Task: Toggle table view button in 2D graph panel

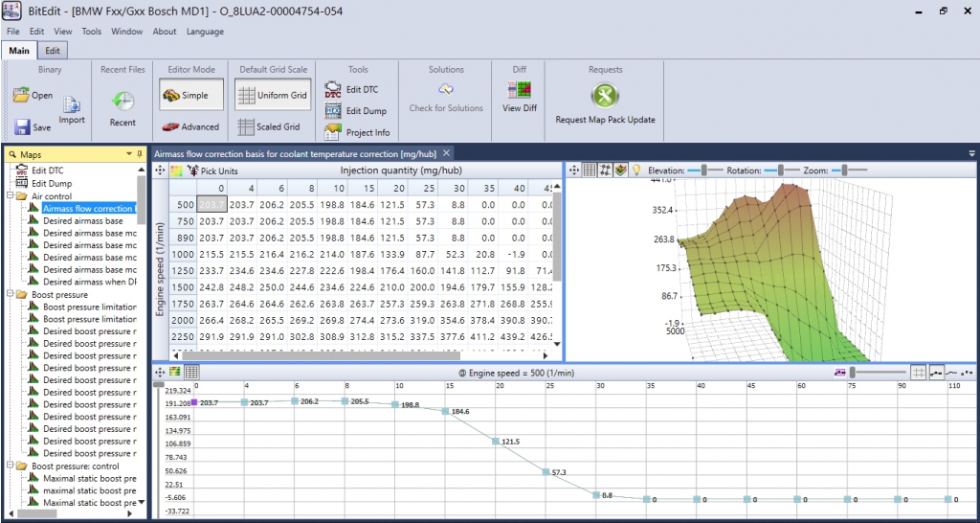Action: pos(191,372)
